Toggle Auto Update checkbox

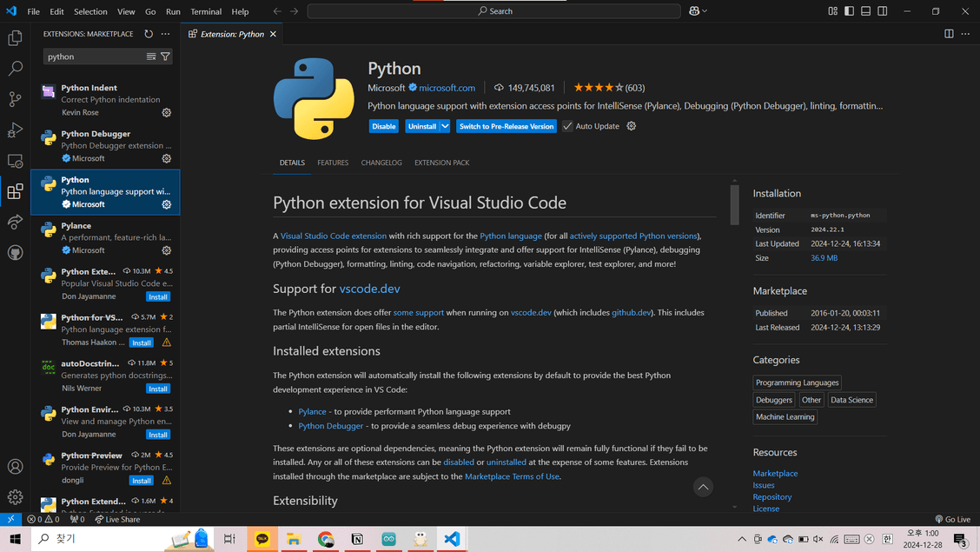click(566, 126)
